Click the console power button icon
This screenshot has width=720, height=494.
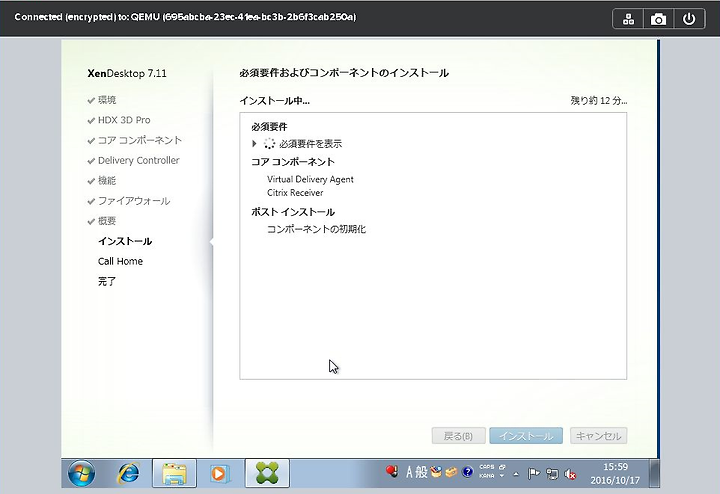pyautogui.click(x=689, y=19)
